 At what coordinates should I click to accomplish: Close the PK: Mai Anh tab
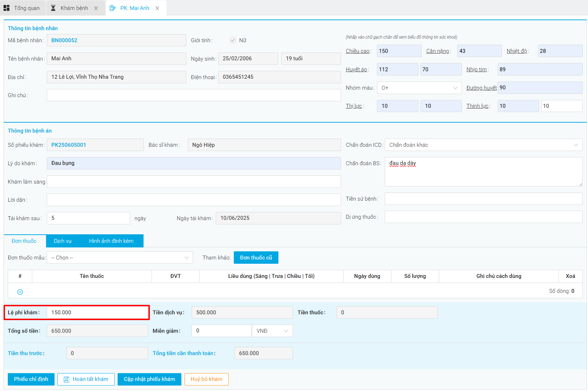coord(157,8)
